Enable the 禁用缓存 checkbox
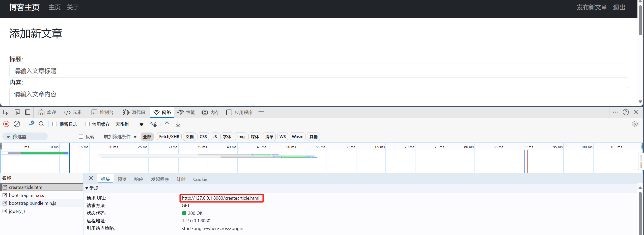 87,124
